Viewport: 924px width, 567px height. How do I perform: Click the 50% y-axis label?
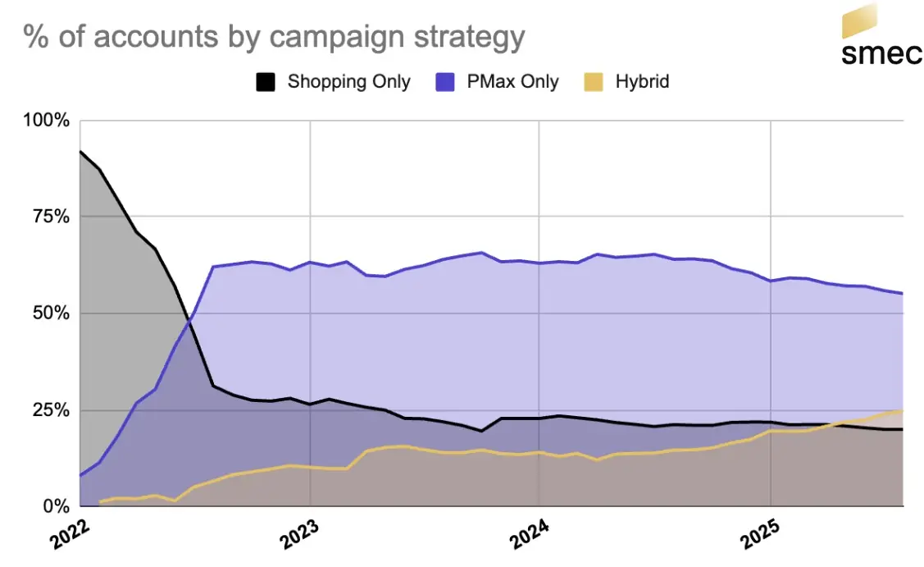click(x=52, y=313)
